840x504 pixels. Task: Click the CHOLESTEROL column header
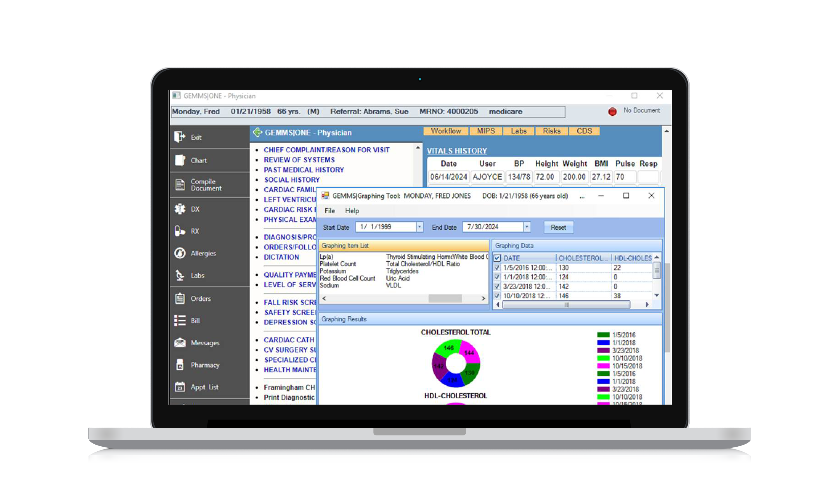[x=583, y=258]
